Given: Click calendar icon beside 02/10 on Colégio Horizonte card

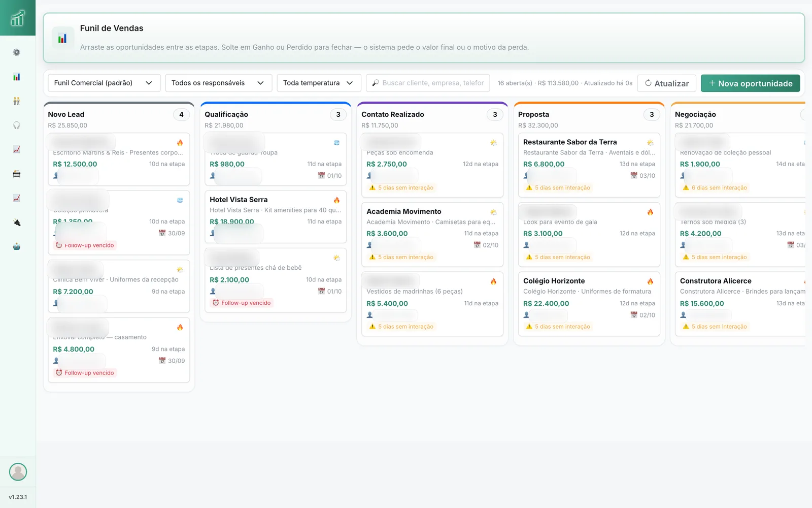Looking at the screenshot, I should [x=633, y=315].
